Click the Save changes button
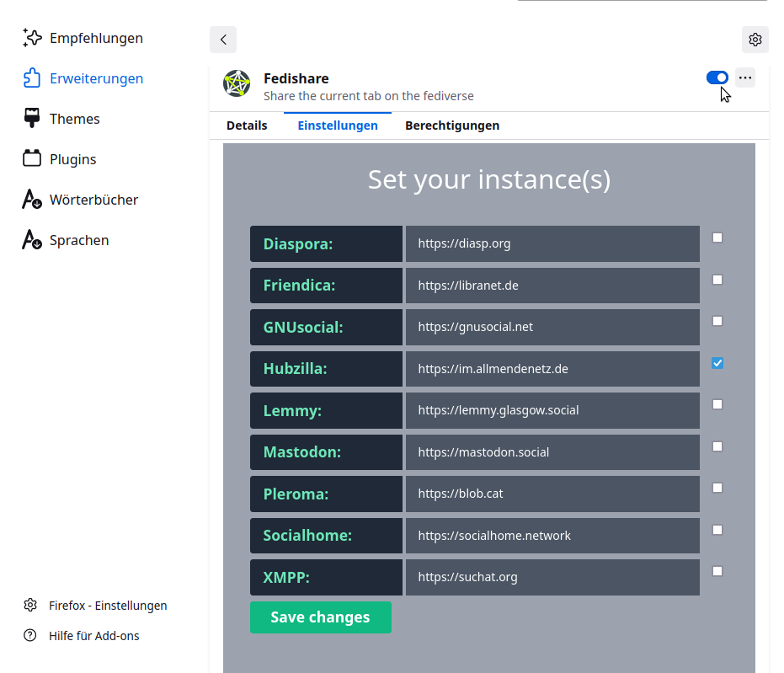This screenshot has height=673, width=784. [320, 617]
